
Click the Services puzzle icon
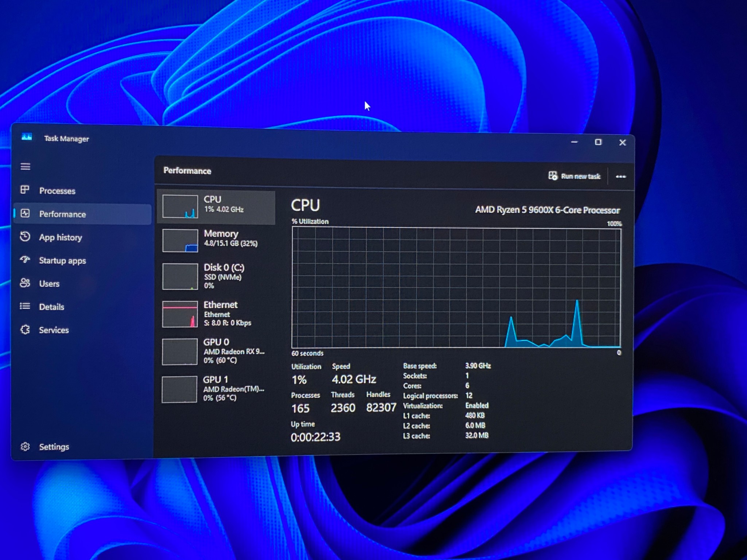tap(25, 329)
